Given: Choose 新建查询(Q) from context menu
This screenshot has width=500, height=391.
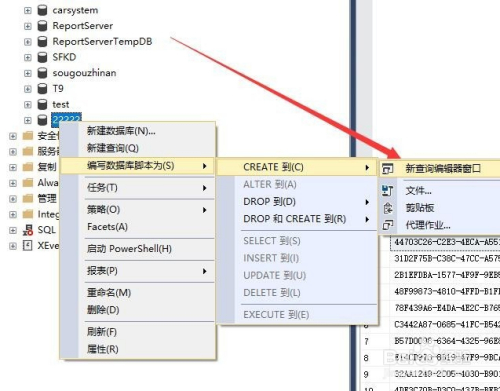Looking at the screenshot, I should 137,148.
